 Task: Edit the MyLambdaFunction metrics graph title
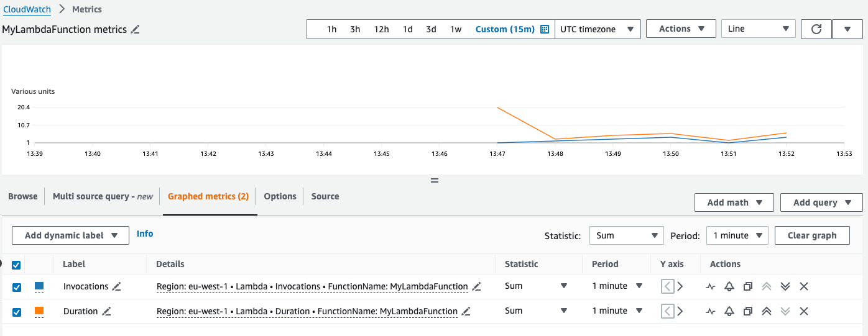(135, 29)
